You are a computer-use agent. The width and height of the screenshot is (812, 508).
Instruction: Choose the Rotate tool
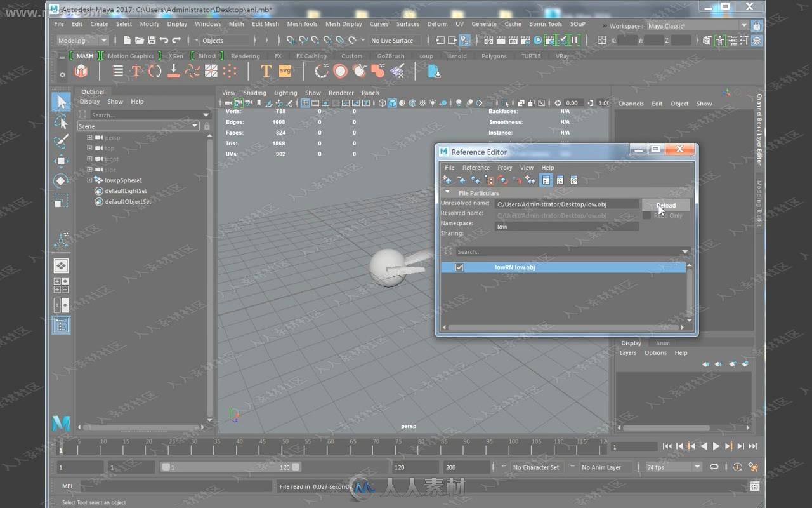click(61, 181)
